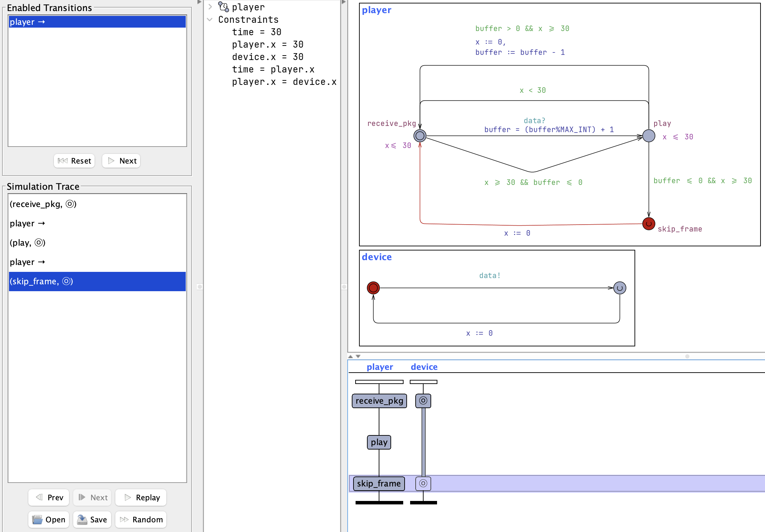765x532 pixels.
Task: Click the play location node
Action: click(x=649, y=136)
